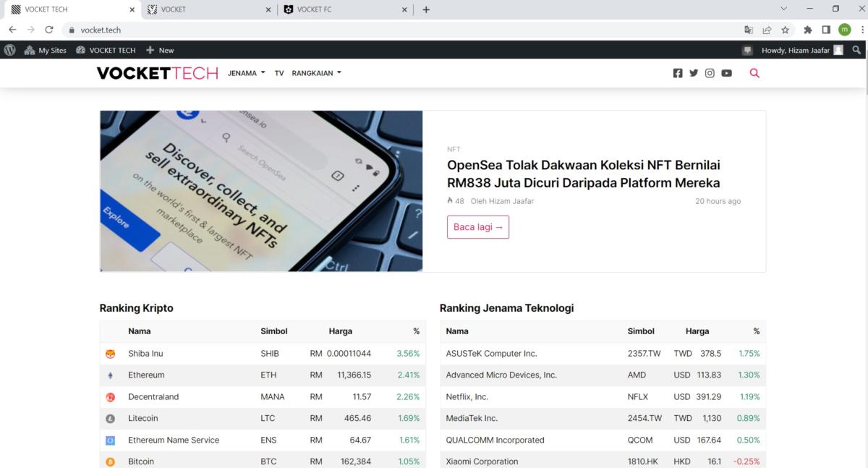Click the Ethereum coin icon
This screenshot has width=868, height=468.
pyautogui.click(x=111, y=375)
